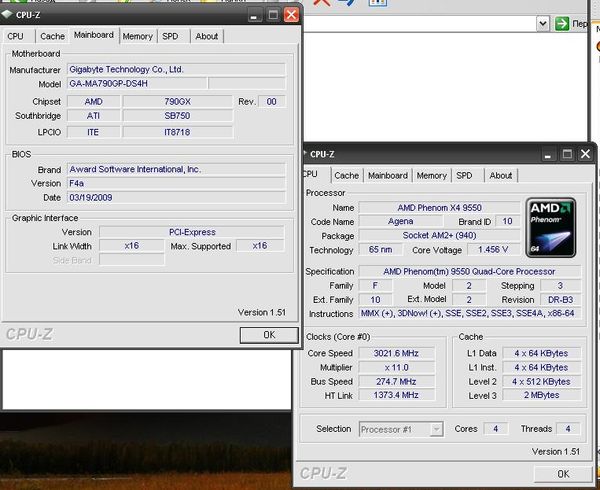Screen dimensions: 600x490
Task: Open About tab in left CPU-Z window
Action: point(207,36)
